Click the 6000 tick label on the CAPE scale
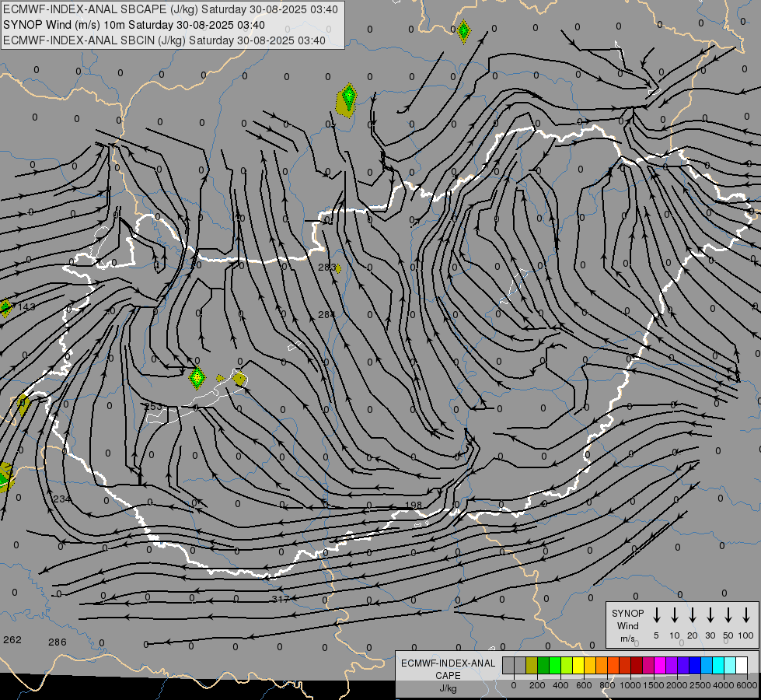Screen dimensions: 761x700 point(747,685)
